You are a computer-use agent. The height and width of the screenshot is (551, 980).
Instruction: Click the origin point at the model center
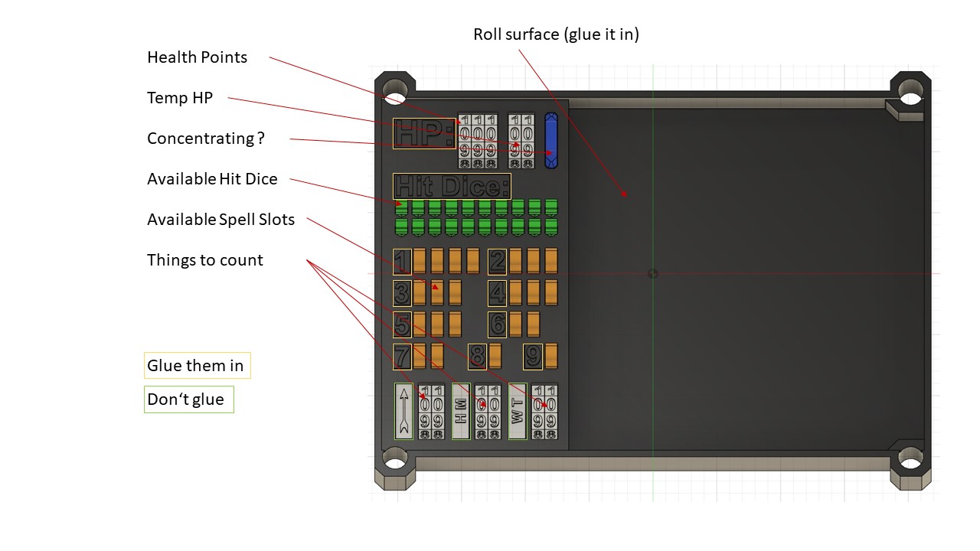pos(652,273)
